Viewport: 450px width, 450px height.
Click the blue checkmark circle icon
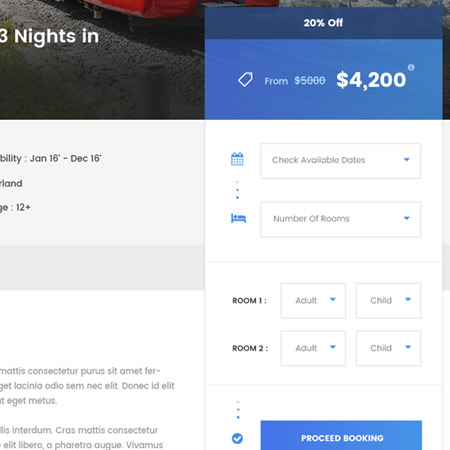(x=237, y=438)
